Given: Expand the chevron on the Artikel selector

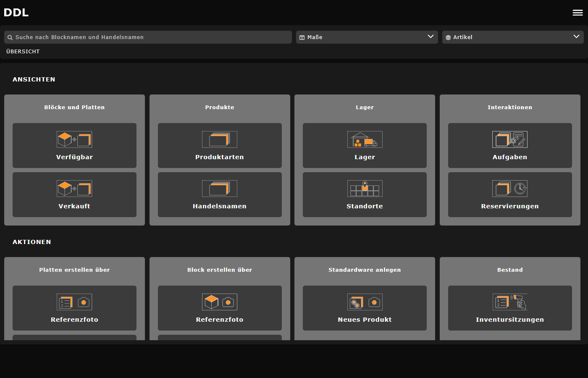Looking at the screenshot, I should point(577,37).
